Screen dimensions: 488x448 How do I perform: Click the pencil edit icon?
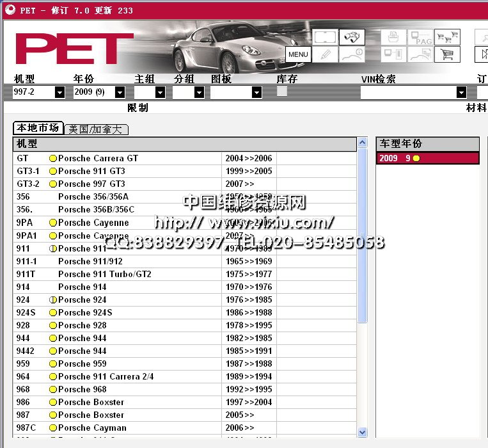click(325, 55)
